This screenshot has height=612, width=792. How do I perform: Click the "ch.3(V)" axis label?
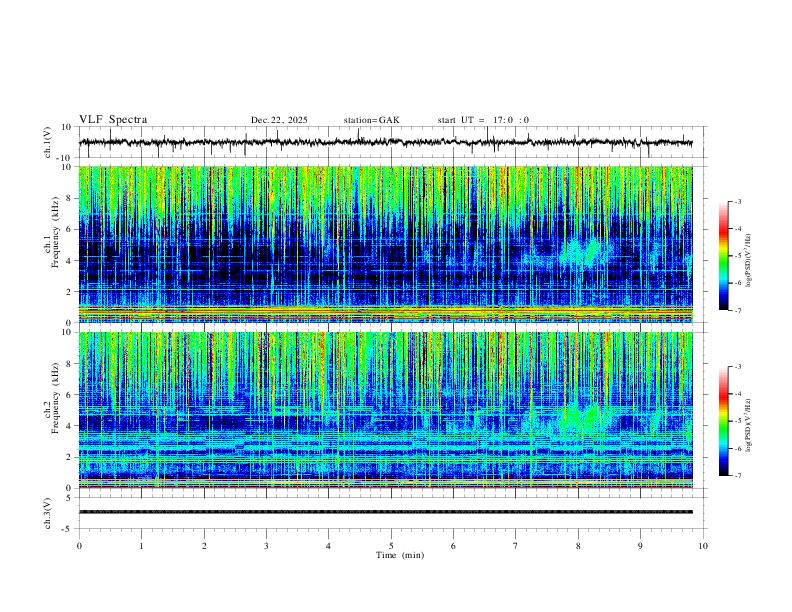point(48,513)
